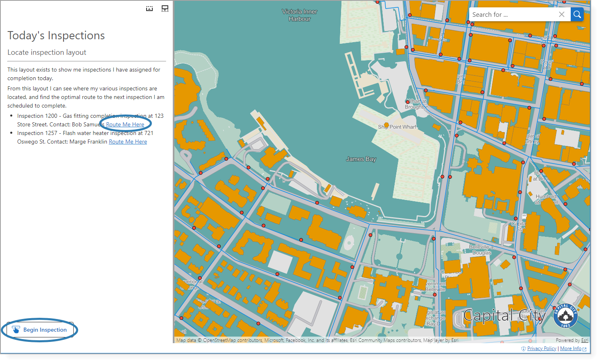Click the collapse-panel-up icon above Today's Inspections
Screen dimensions: 601x364
point(149,8)
